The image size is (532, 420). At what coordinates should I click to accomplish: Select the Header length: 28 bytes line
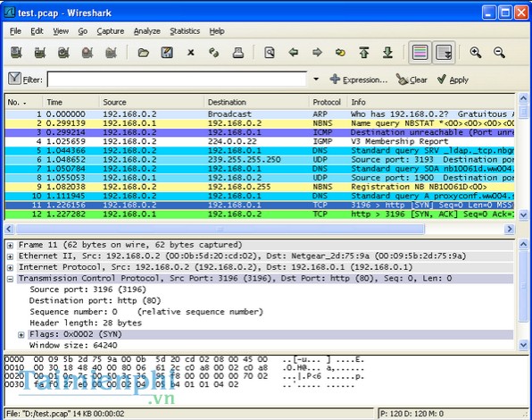86,323
